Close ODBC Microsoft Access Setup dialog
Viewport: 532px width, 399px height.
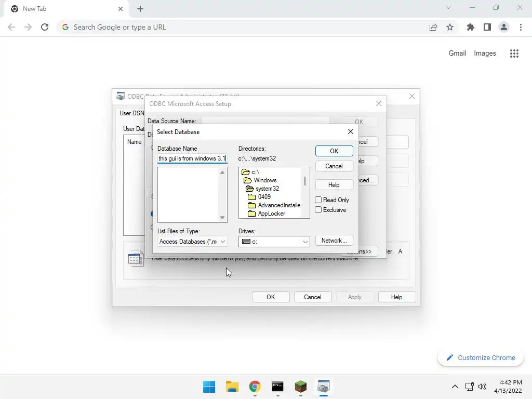pos(379,103)
